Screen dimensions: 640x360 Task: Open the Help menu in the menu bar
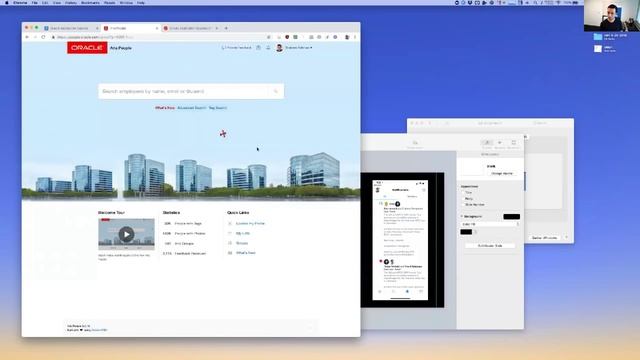point(141,2)
